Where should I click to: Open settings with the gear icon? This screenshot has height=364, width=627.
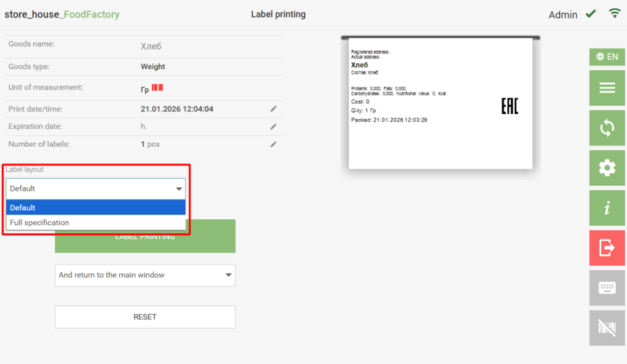607,168
